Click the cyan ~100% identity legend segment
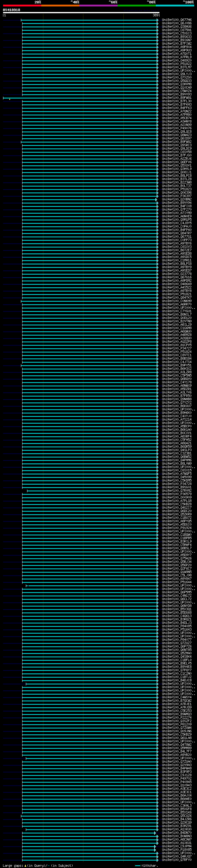Viewport: 197px width, 868px height. tap(175, 6)
